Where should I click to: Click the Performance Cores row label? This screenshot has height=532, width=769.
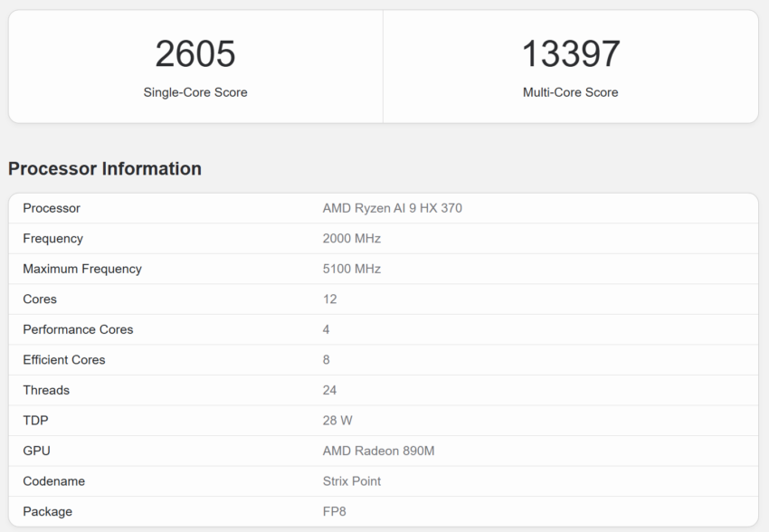[x=78, y=329]
